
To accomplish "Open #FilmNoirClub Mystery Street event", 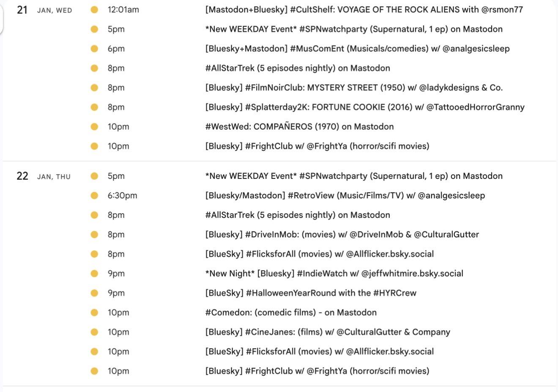I will 354,88.
